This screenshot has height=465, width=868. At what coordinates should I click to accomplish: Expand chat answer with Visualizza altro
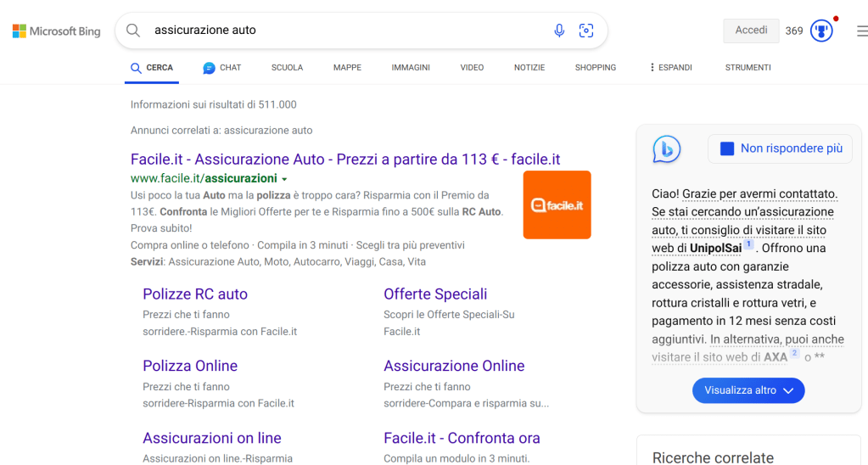click(x=748, y=390)
